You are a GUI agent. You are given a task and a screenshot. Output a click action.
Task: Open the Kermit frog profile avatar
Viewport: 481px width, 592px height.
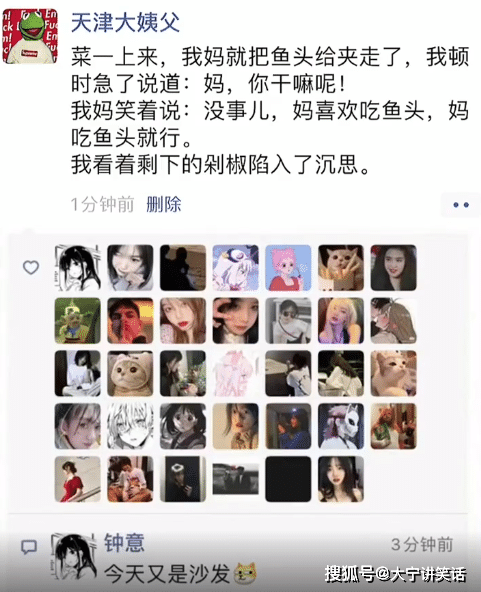click(x=30, y=36)
